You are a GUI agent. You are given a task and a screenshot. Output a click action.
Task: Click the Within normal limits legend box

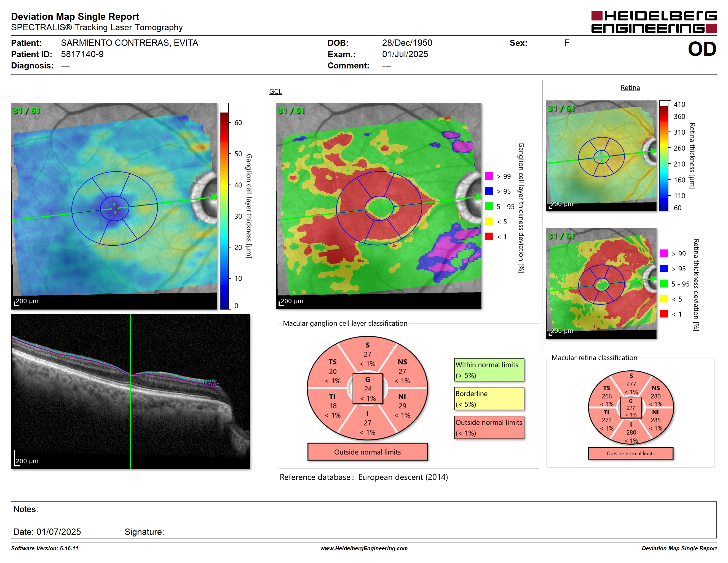click(x=489, y=370)
